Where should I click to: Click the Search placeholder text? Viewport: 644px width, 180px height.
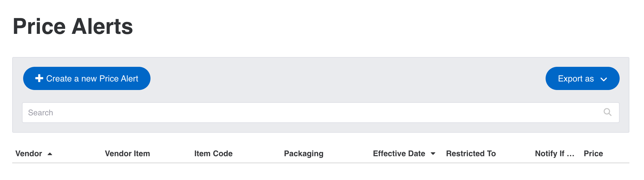(x=41, y=113)
